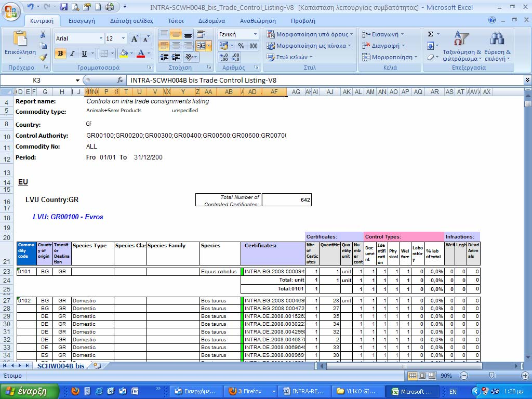Open Arial font name dropdown
532x399 pixels.
coord(101,38)
